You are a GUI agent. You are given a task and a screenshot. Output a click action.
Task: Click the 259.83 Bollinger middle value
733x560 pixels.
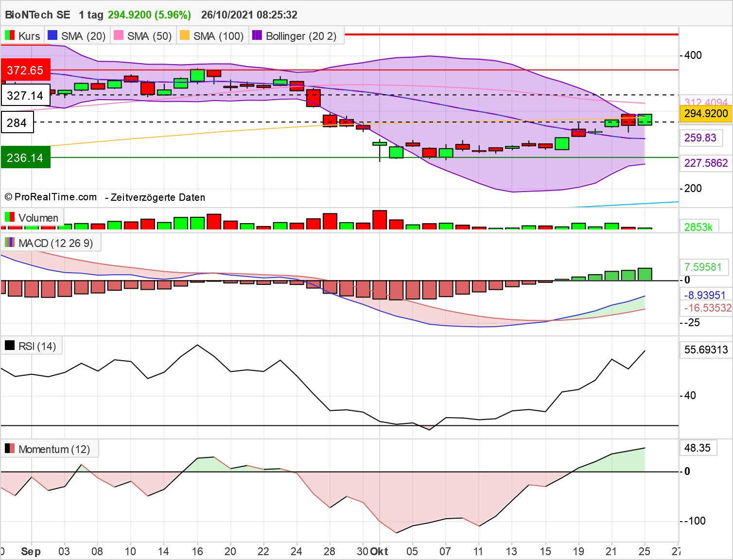(x=700, y=138)
